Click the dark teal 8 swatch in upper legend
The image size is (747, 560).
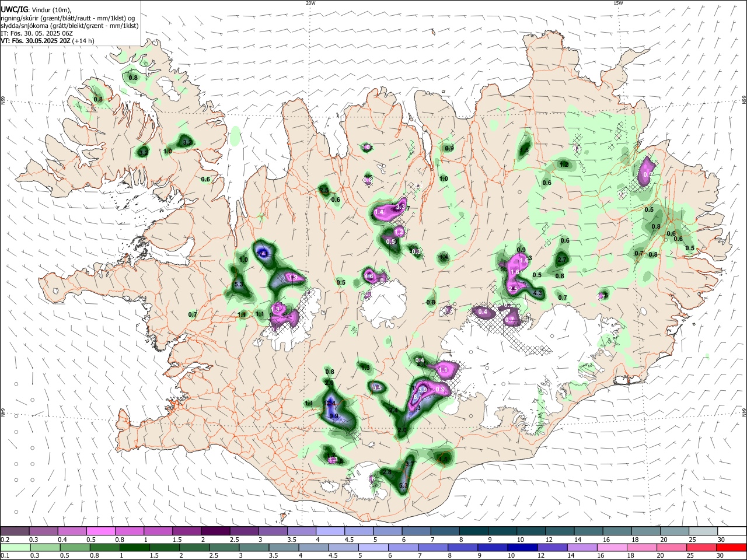[x=473, y=531]
